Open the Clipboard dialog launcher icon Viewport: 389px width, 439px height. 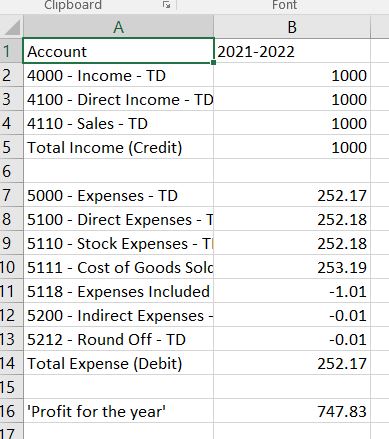coord(167,5)
